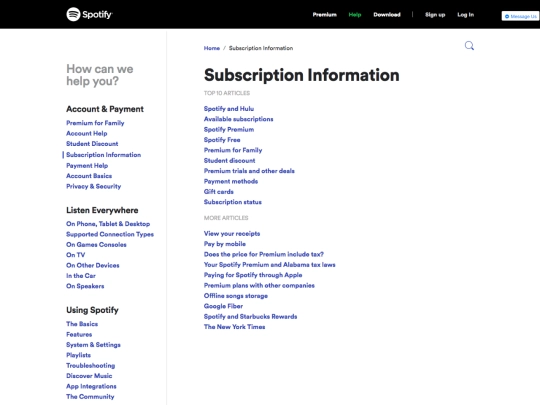The width and height of the screenshot is (540, 405).
Task: Open Offline songs storage article
Action: coord(236,296)
